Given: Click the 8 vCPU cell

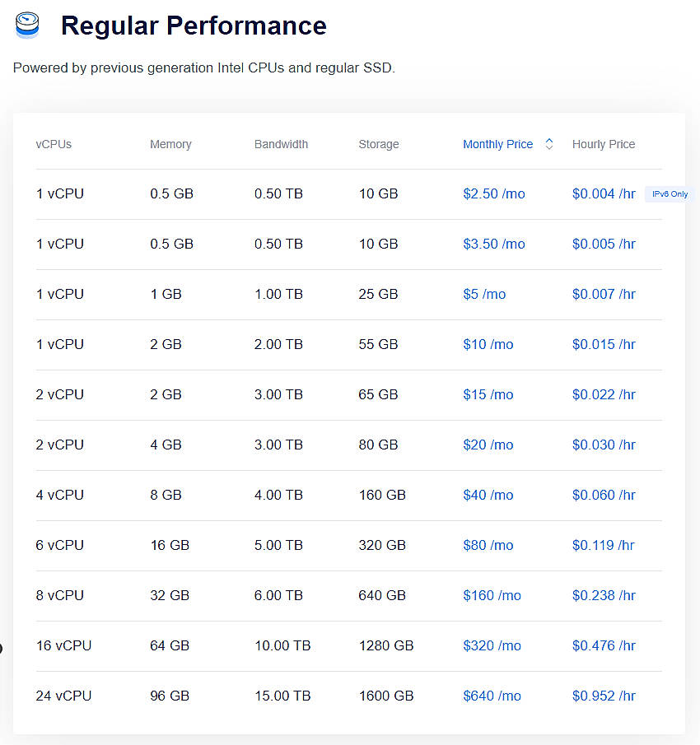Looking at the screenshot, I should point(59,595).
